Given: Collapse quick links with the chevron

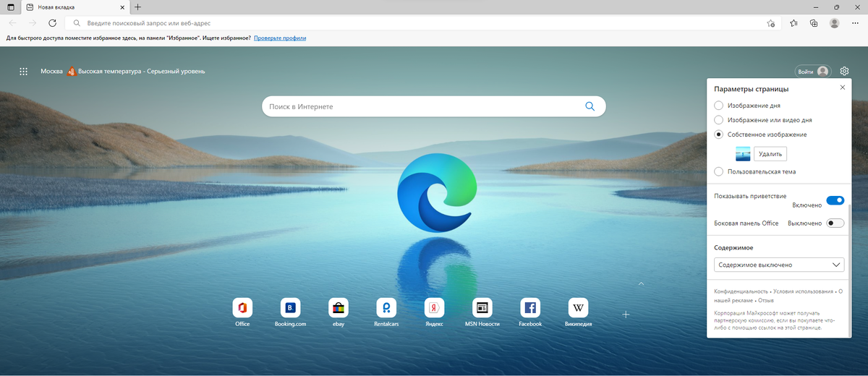Looking at the screenshot, I should click(x=641, y=283).
